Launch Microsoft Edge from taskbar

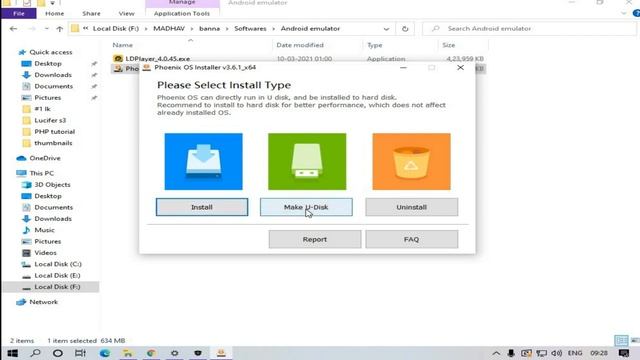pyautogui.click(x=105, y=353)
